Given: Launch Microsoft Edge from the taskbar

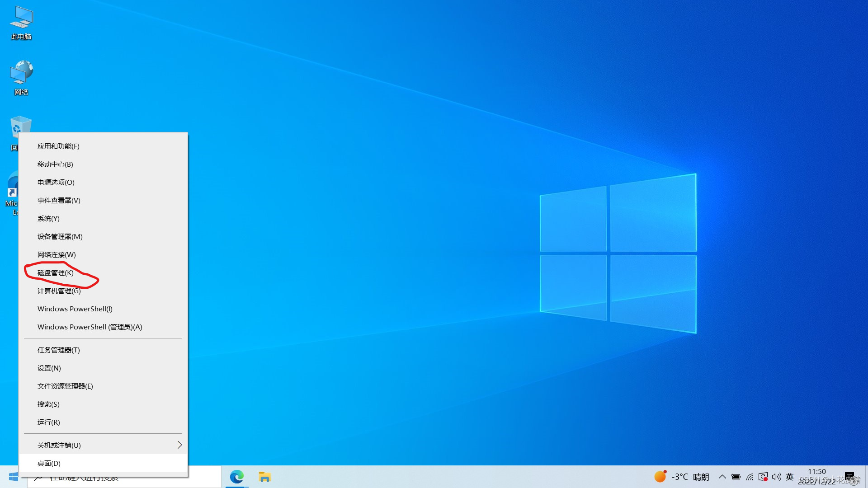Looking at the screenshot, I should (237, 477).
